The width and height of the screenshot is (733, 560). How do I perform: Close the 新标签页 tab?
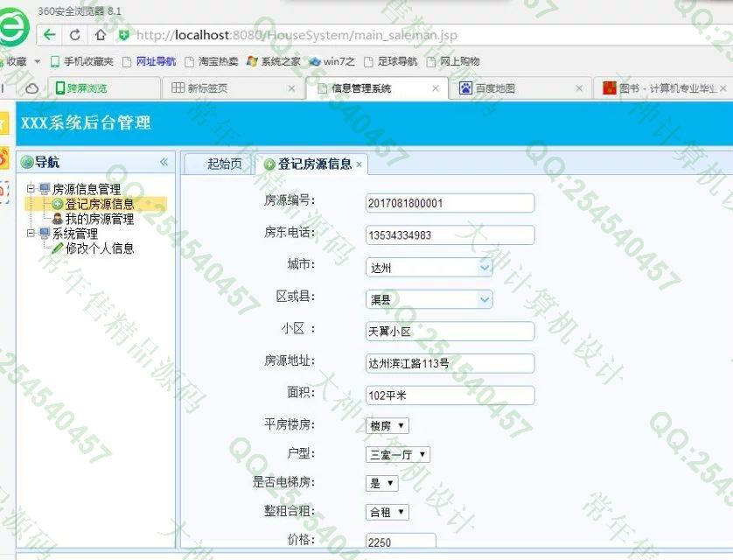pos(291,88)
